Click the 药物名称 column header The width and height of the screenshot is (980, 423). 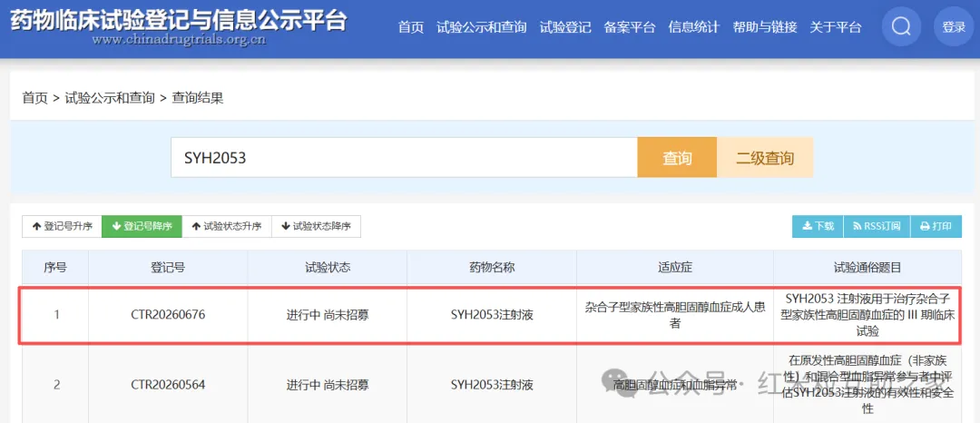[492, 268]
